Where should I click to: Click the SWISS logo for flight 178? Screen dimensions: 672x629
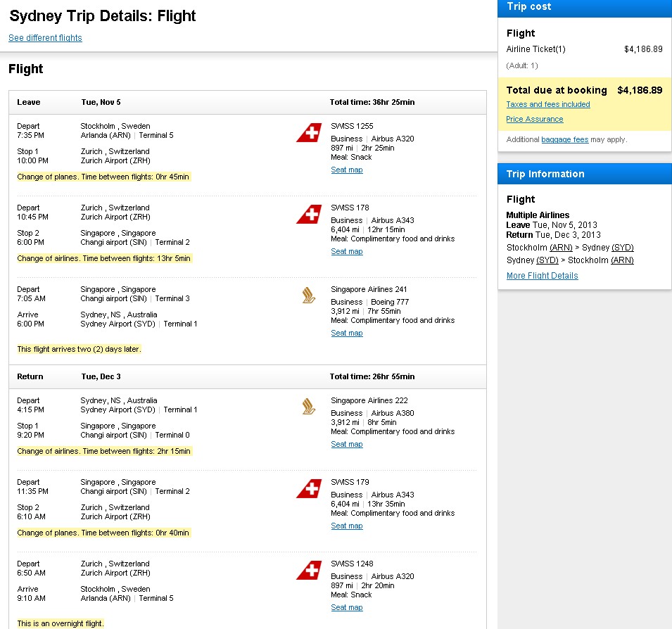(309, 215)
